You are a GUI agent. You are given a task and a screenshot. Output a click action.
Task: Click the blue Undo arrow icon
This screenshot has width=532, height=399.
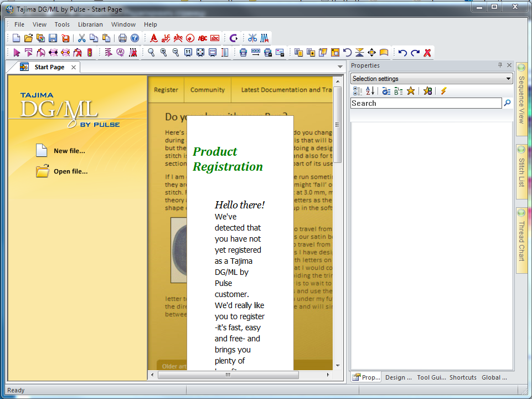coord(402,53)
